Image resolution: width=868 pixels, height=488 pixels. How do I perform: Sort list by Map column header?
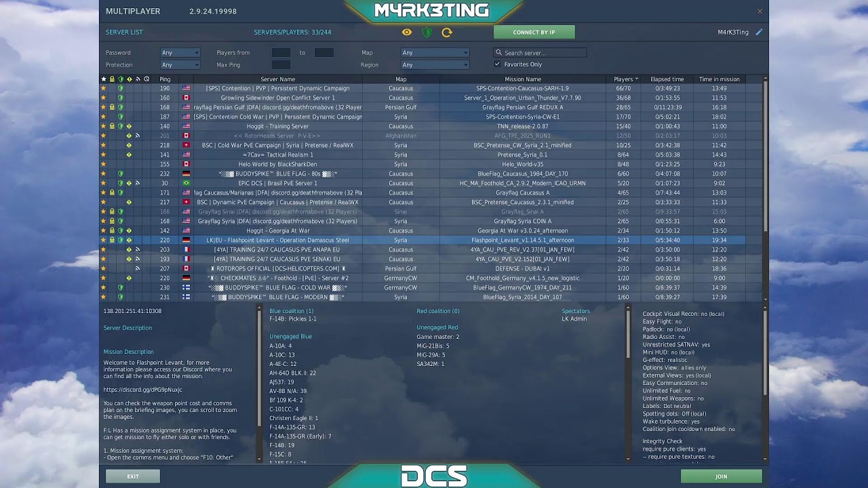[401, 79]
